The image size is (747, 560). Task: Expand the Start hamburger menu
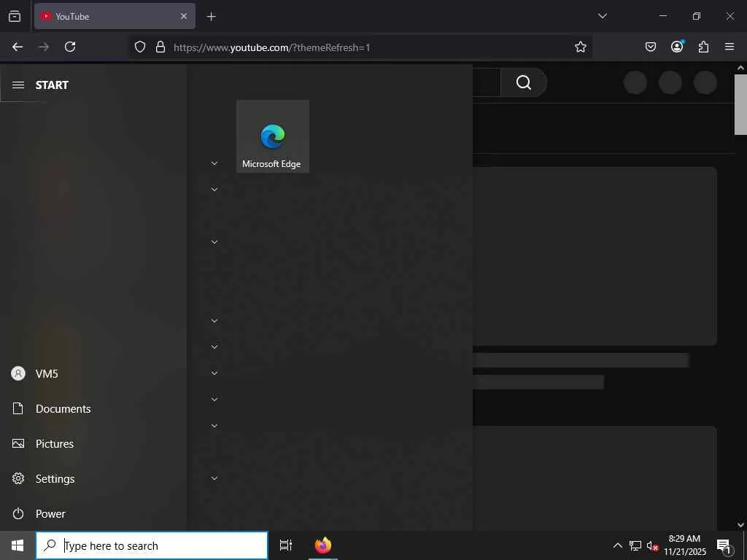(x=18, y=85)
